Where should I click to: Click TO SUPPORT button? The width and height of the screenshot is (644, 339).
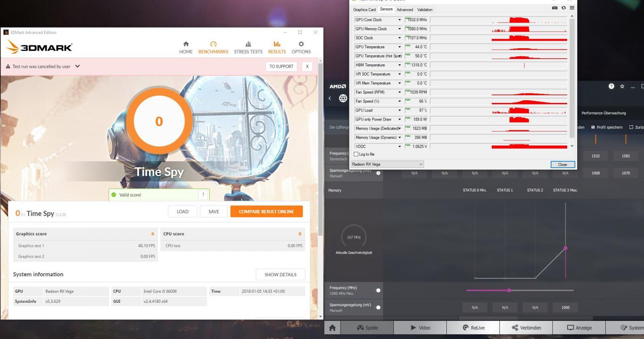click(281, 66)
